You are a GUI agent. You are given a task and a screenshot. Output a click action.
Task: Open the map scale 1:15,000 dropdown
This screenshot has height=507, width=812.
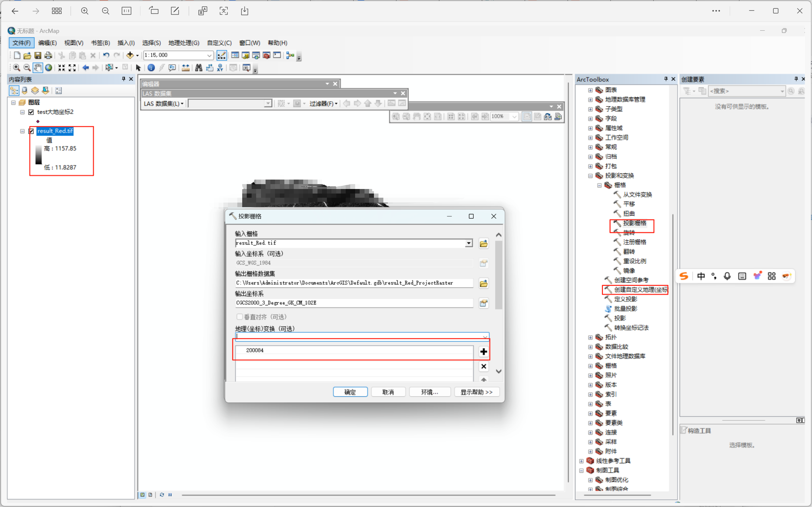209,55
